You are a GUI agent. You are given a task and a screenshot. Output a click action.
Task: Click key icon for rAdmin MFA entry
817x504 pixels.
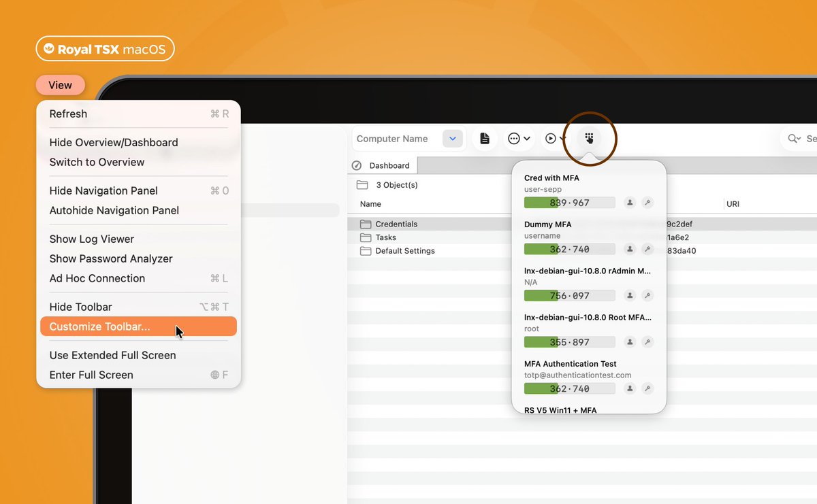click(x=647, y=296)
